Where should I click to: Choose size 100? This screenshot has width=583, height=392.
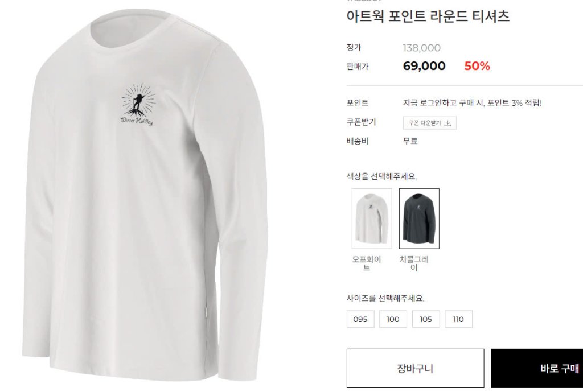(x=393, y=319)
